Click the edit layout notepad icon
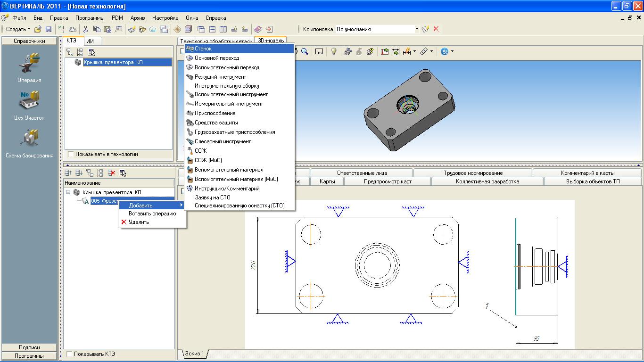 [426, 29]
